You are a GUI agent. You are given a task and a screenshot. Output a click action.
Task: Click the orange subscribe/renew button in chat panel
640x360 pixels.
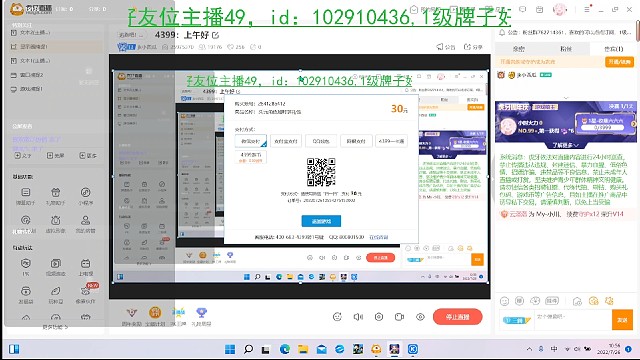click(620, 62)
